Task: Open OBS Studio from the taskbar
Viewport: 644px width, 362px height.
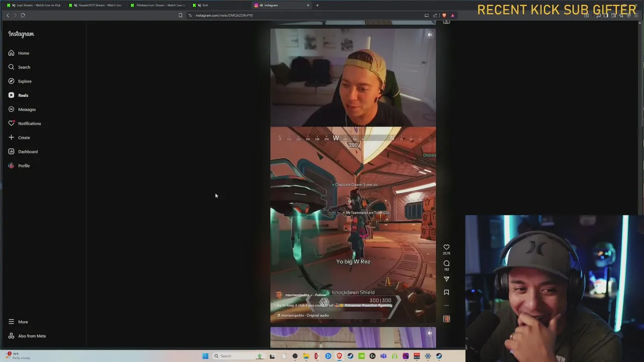Action: pos(295,356)
